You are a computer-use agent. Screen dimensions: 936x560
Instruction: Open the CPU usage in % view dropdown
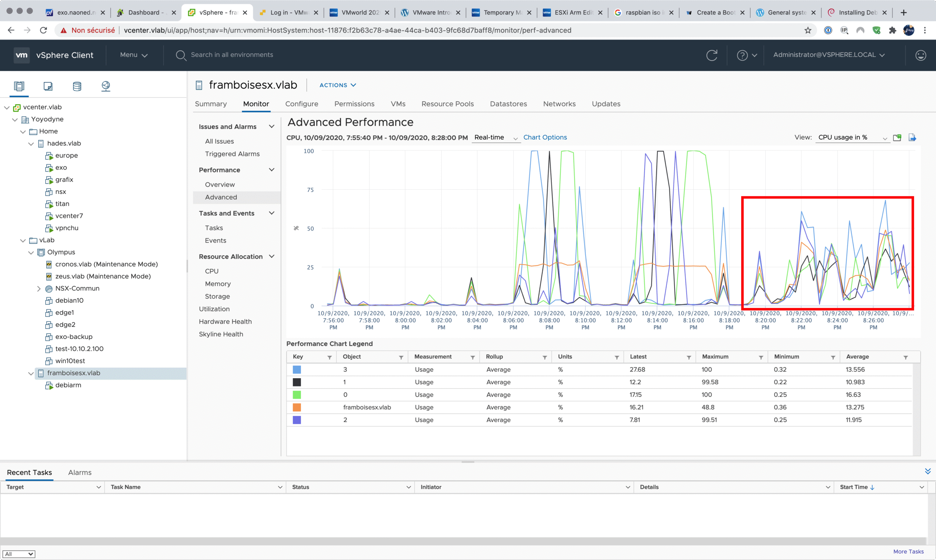point(852,137)
